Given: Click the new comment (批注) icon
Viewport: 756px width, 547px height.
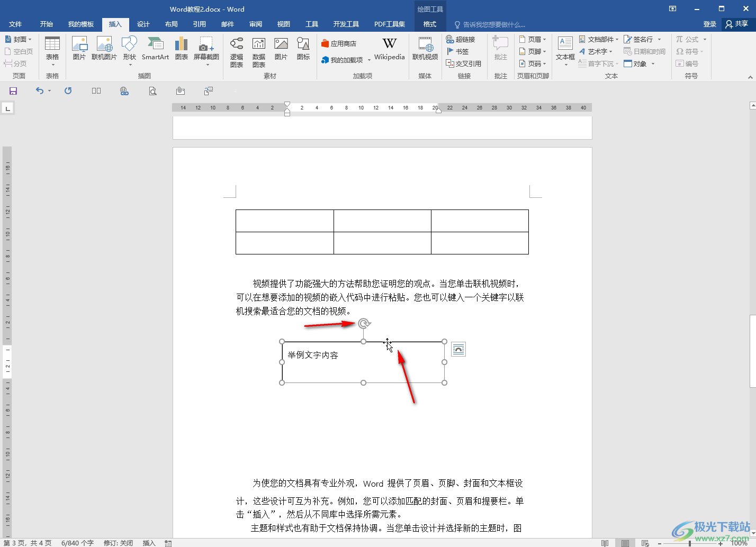Looking at the screenshot, I should pyautogui.click(x=501, y=49).
